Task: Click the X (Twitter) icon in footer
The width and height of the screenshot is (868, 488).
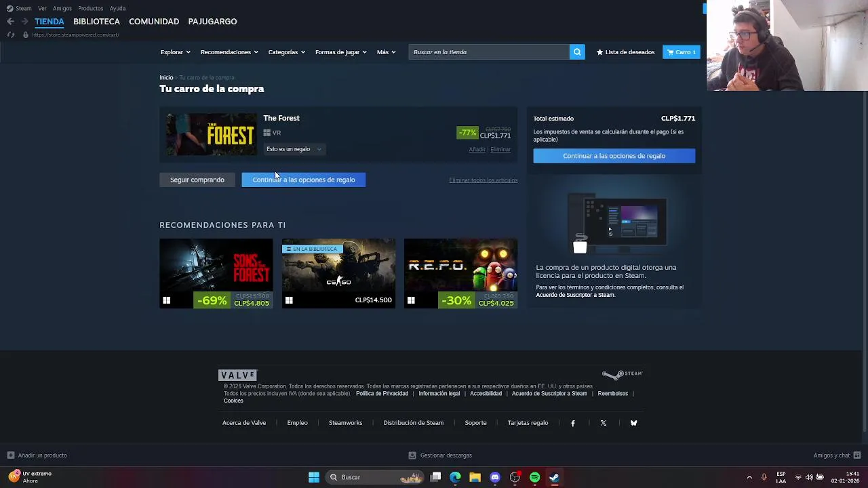Action: [x=603, y=423]
